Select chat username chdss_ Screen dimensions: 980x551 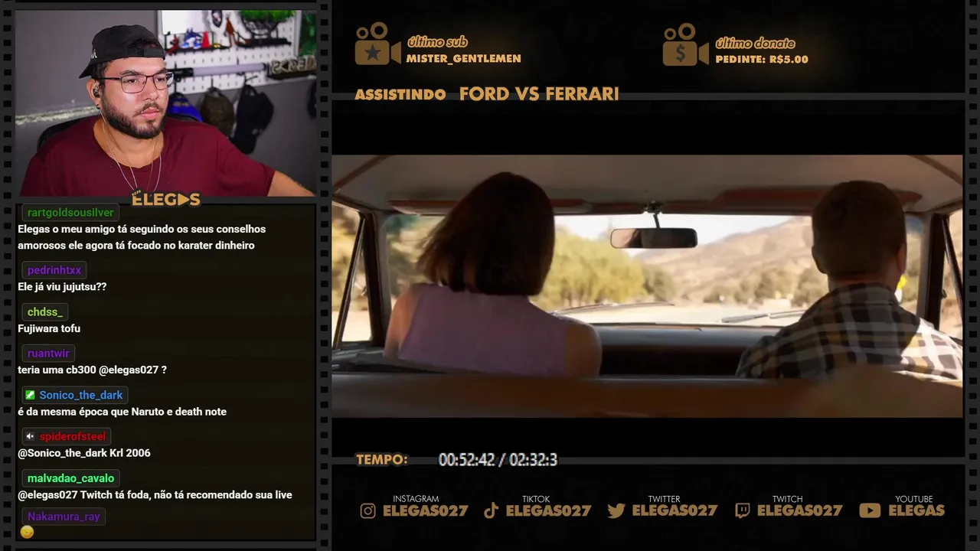[x=44, y=311]
